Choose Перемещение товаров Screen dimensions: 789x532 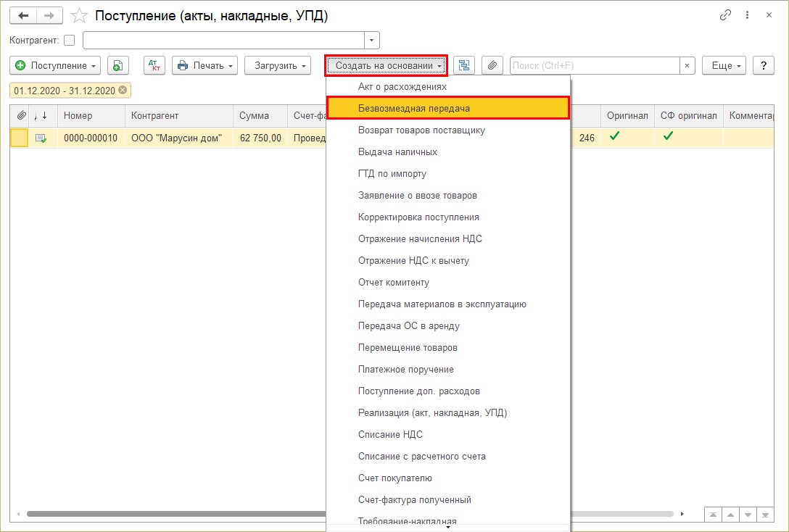pyautogui.click(x=448, y=347)
